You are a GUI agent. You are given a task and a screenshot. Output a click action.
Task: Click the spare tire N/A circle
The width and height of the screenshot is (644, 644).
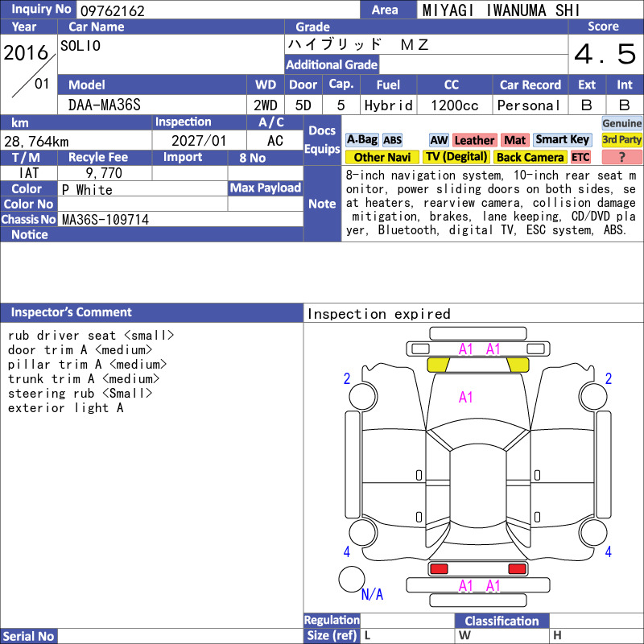pyautogui.click(x=352, y=579)
